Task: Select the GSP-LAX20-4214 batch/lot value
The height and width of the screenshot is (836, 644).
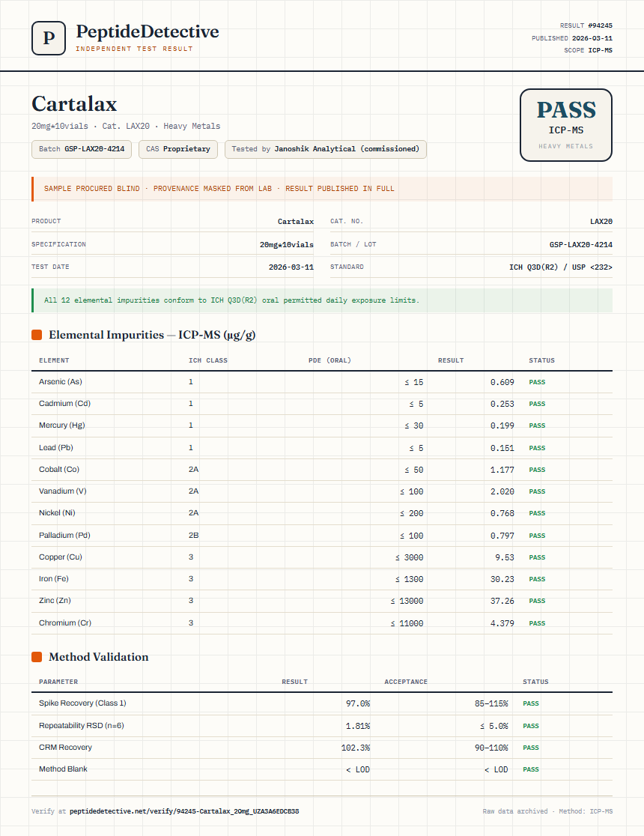Action: (580, 245)
